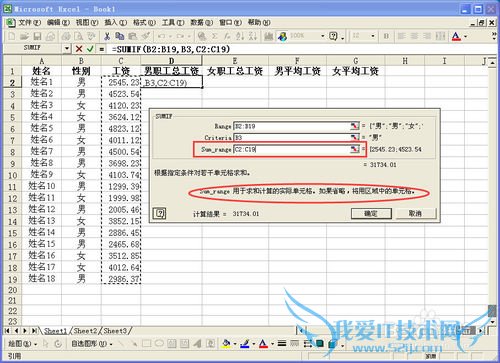Click the green checkmark enter button
500x363 pixels.
[90, 49]
